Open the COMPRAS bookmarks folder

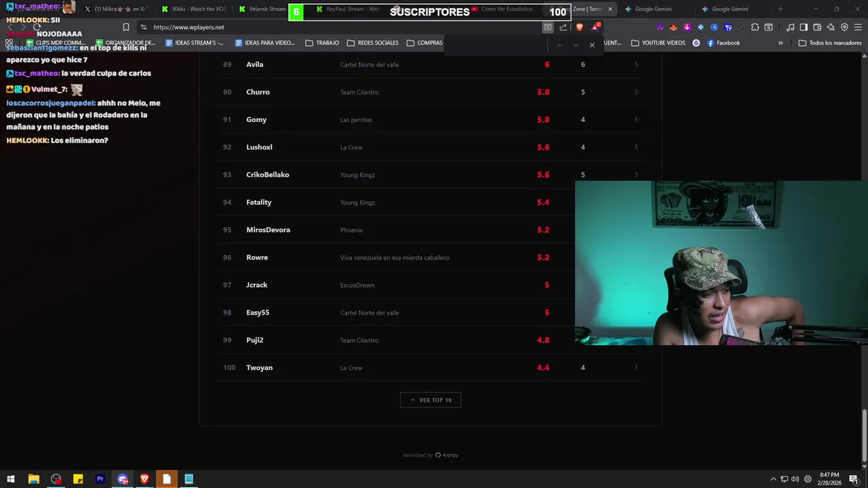[x=425, y=43]
